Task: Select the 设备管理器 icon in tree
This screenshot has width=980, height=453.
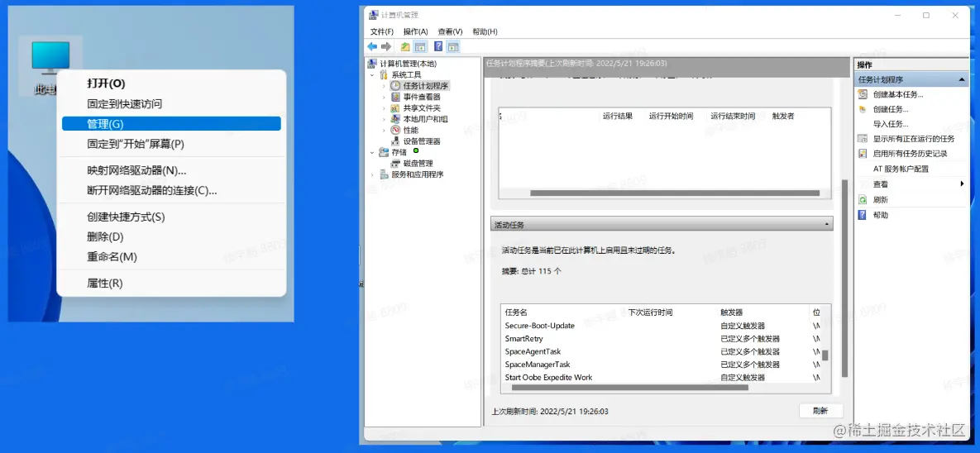Action: point(395,141)
